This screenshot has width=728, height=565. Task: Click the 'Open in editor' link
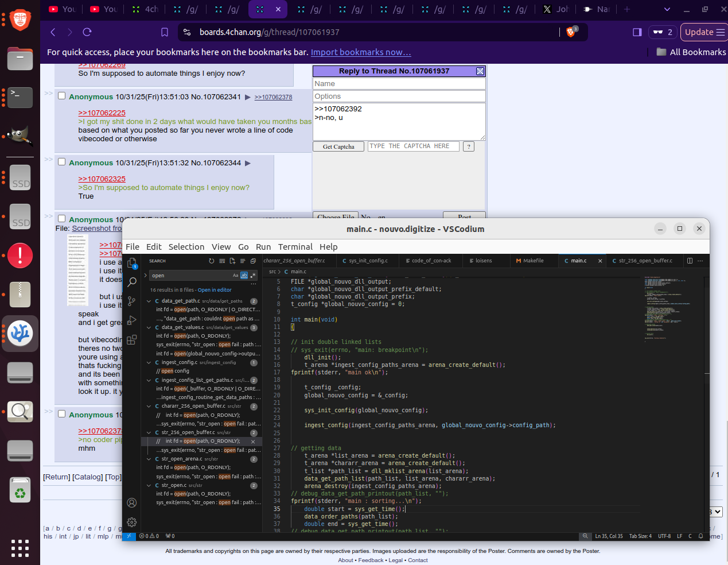[215, 290]
